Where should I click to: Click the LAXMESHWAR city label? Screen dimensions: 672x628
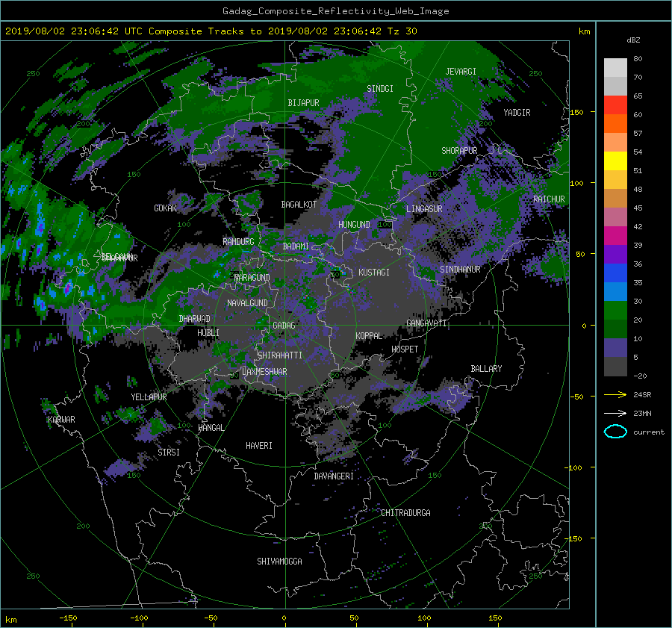click(x=264, y=372)
